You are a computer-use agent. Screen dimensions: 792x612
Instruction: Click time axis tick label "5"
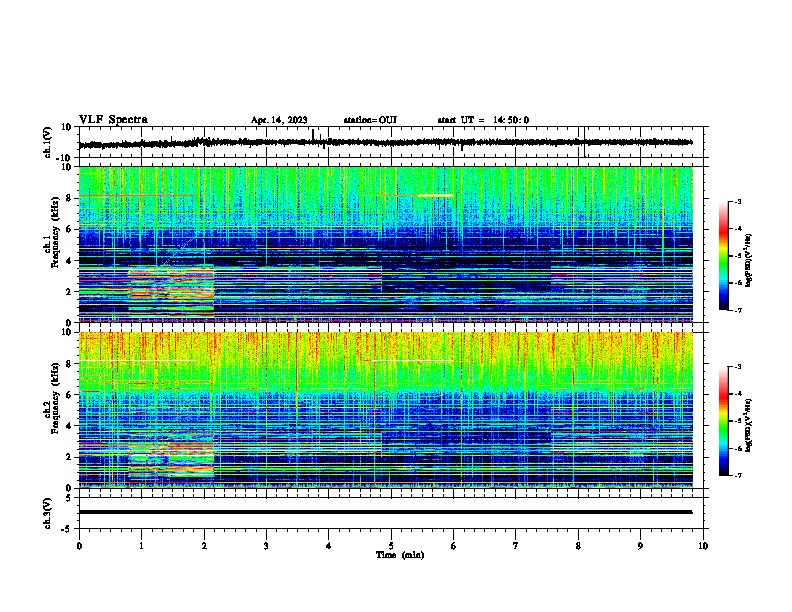point(391,546)
